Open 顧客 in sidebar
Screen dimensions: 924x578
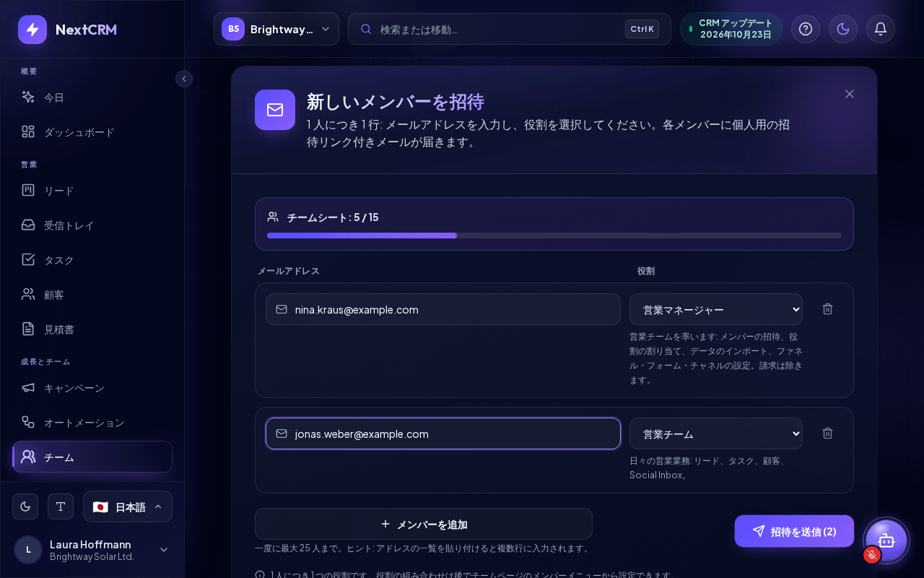(x=92, y=295)
